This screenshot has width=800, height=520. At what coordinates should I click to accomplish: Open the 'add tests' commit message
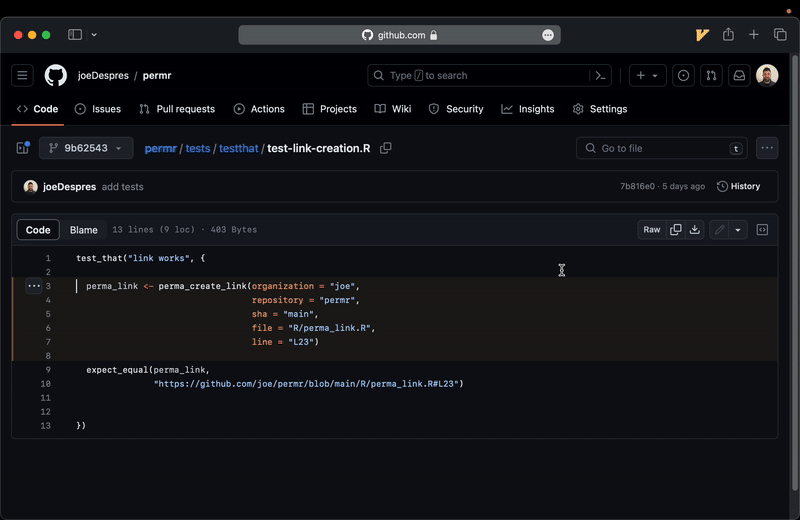coord(122,187)
